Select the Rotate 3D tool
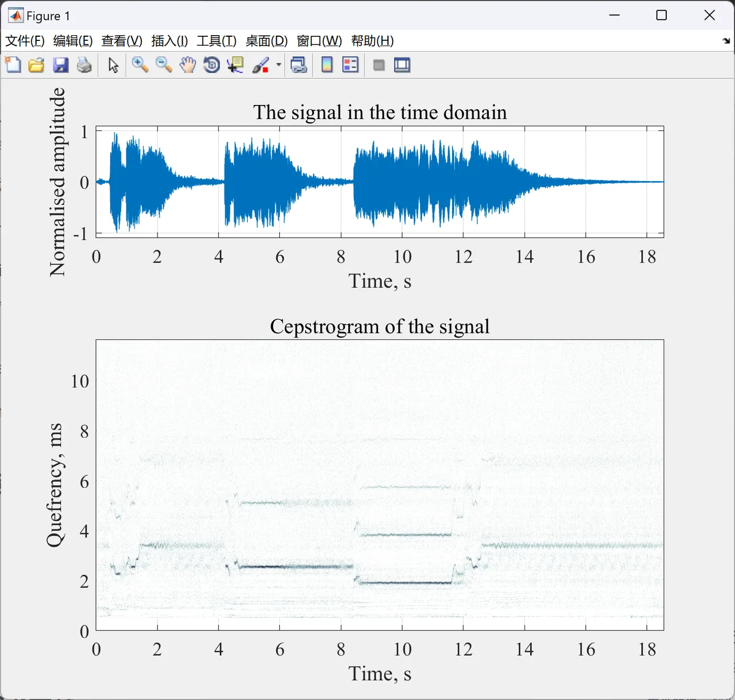The width and height of the screenshot is (735, 700). click(212, 65)
